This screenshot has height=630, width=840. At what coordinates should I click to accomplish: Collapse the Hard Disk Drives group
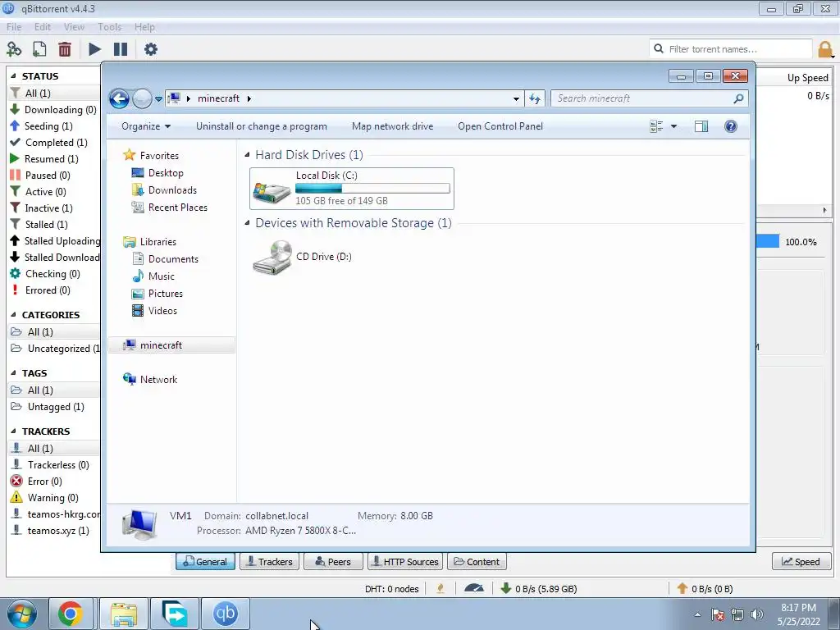247,155
